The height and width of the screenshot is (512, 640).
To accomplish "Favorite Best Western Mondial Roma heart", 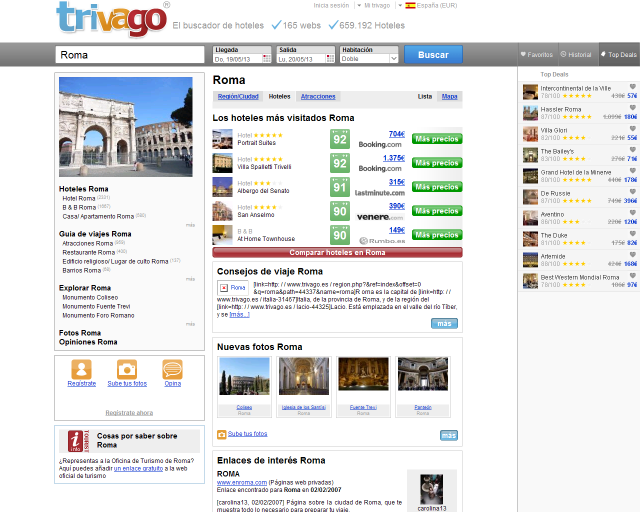I will click(x=633, y=276).
